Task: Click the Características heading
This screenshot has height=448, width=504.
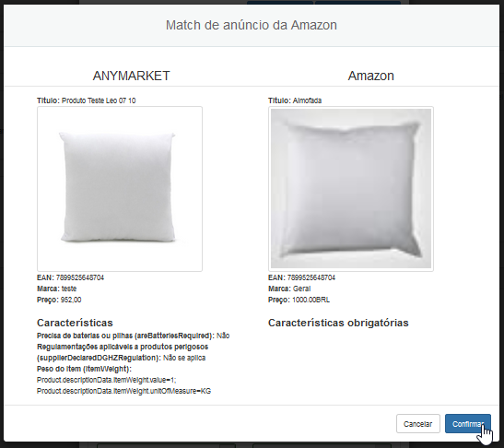Action: pos(75,323)
